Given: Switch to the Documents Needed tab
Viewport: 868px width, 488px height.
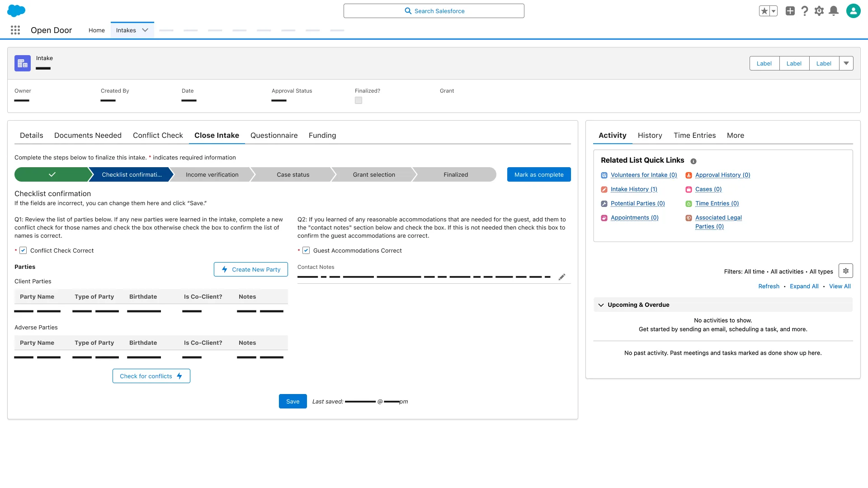Looking at the screenshot, I should coord(88,135).
